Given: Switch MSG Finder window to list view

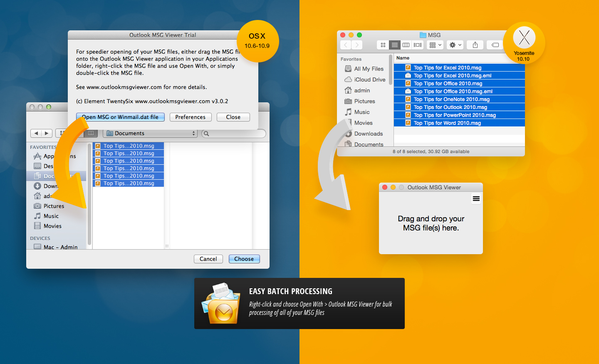Looking at the screenshot, I should 395,45.
